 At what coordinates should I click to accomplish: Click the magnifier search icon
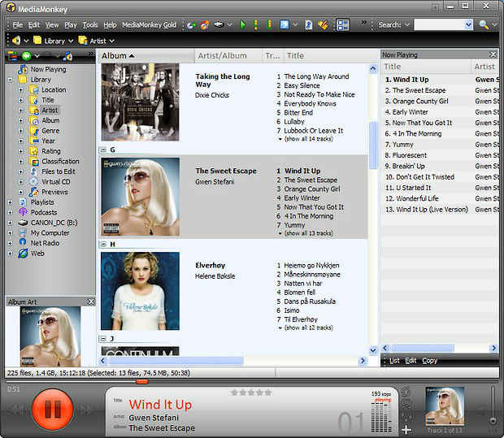pos(484,24)
